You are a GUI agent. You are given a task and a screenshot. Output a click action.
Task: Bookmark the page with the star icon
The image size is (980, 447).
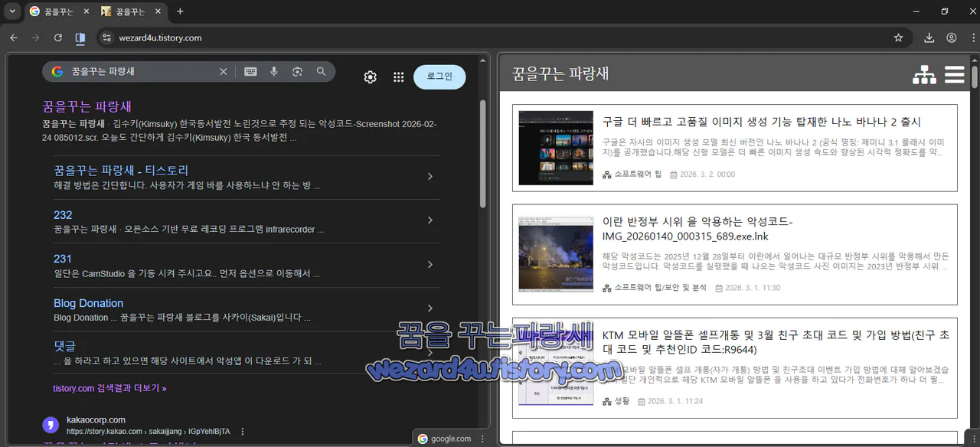click(898, 37)
